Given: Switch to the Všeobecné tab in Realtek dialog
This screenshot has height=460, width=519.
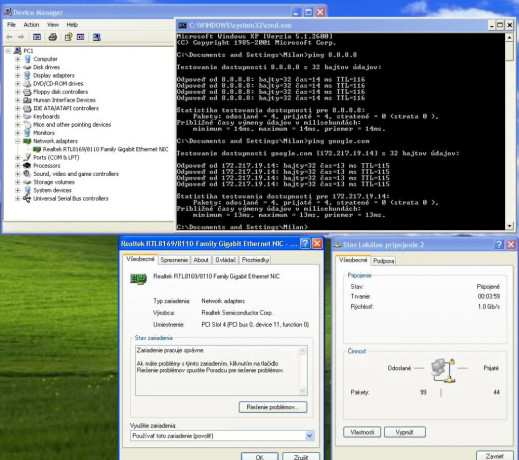Looking at the screenshot, I should point(140,259).
